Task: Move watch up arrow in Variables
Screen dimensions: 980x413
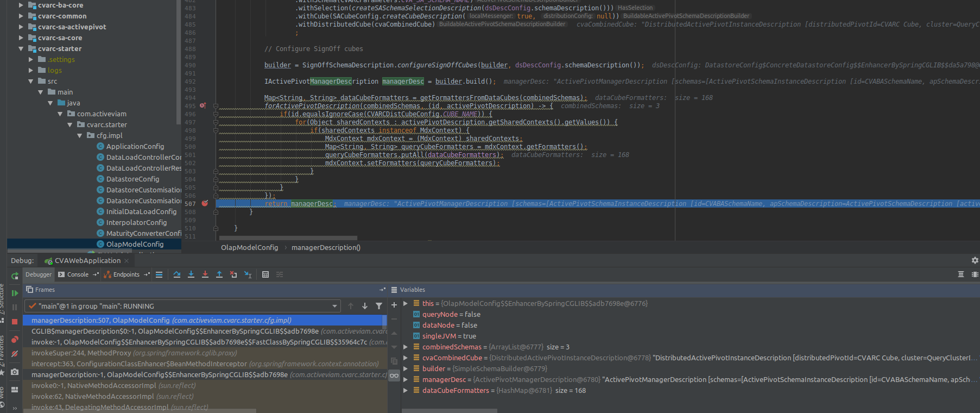Action: pos(394,334)
